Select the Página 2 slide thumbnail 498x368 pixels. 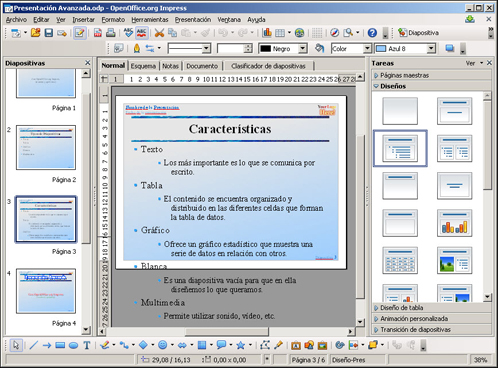coord(46,147)
